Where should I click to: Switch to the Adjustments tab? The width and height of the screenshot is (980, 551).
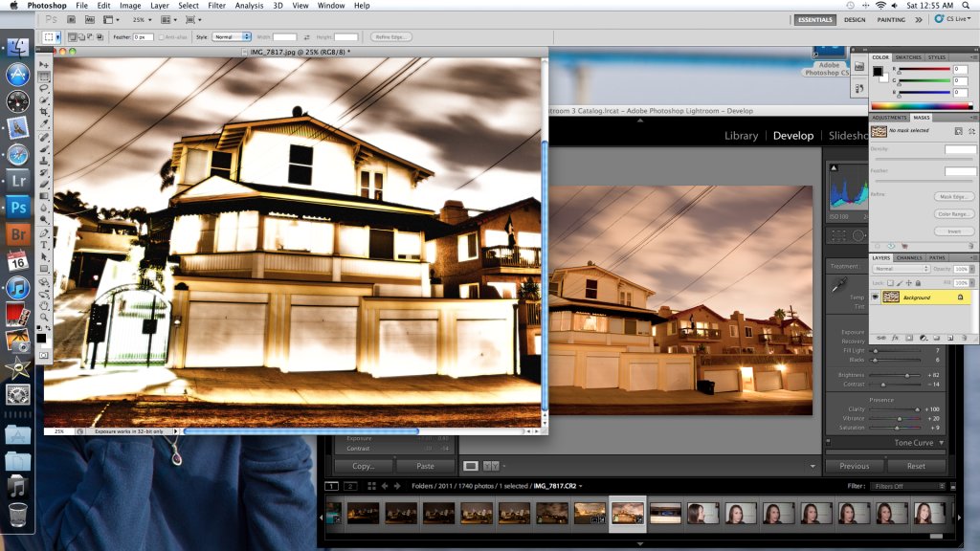pyautogui.click(x=889, y=118)
